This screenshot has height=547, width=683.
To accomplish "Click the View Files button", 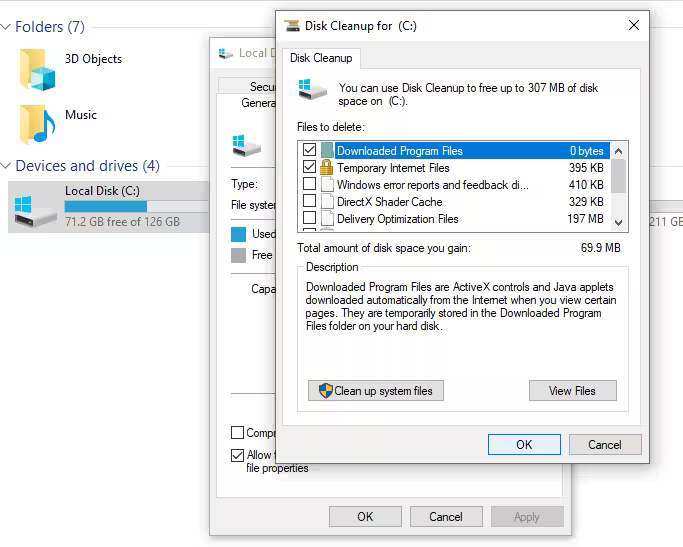I will click(573, 391).
